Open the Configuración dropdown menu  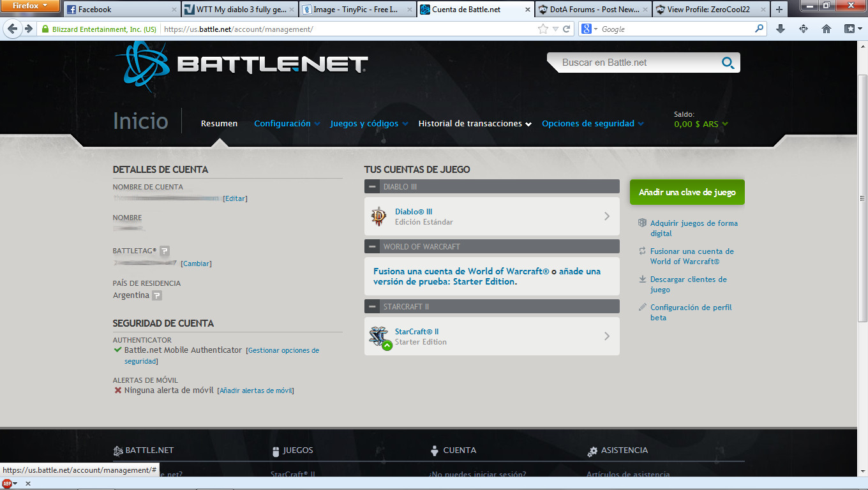[287, 124]
